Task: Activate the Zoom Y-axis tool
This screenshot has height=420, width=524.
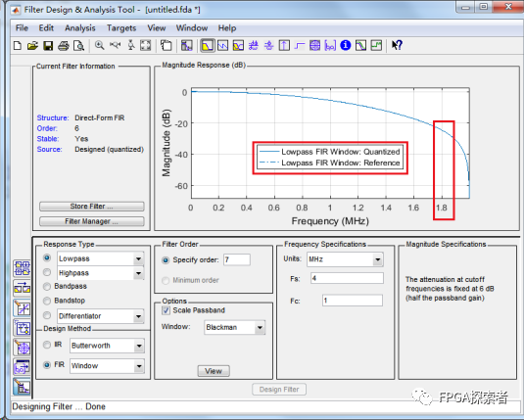Action: point(131,45)
